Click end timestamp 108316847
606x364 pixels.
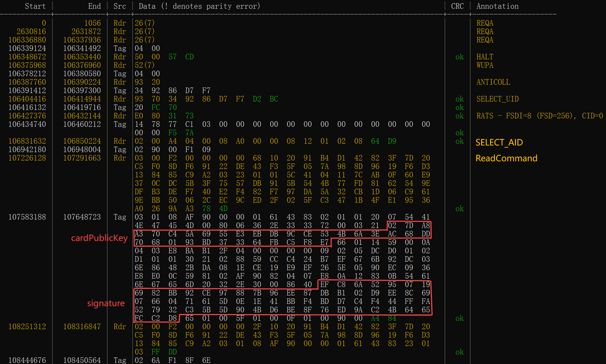pos(82,327)
